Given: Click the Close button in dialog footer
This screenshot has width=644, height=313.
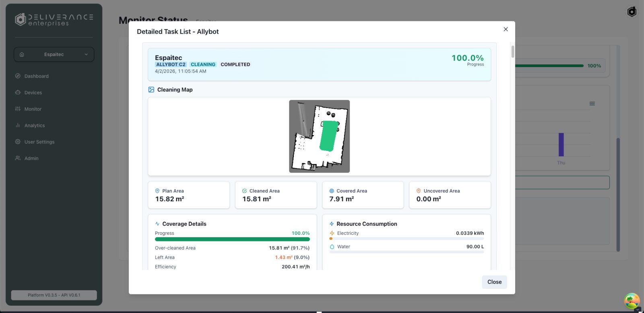Looking at the screenshot, I should 494,282.
